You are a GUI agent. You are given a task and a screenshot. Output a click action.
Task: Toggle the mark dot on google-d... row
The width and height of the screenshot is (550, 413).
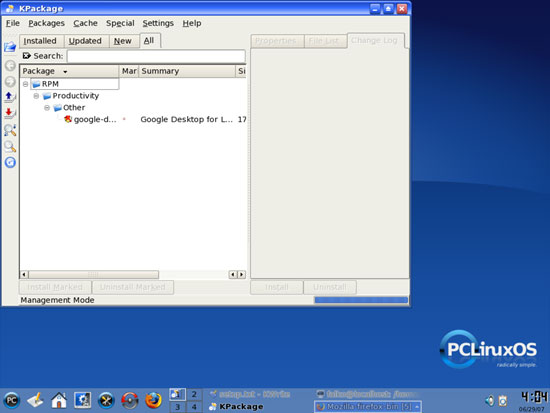(124, 119)
